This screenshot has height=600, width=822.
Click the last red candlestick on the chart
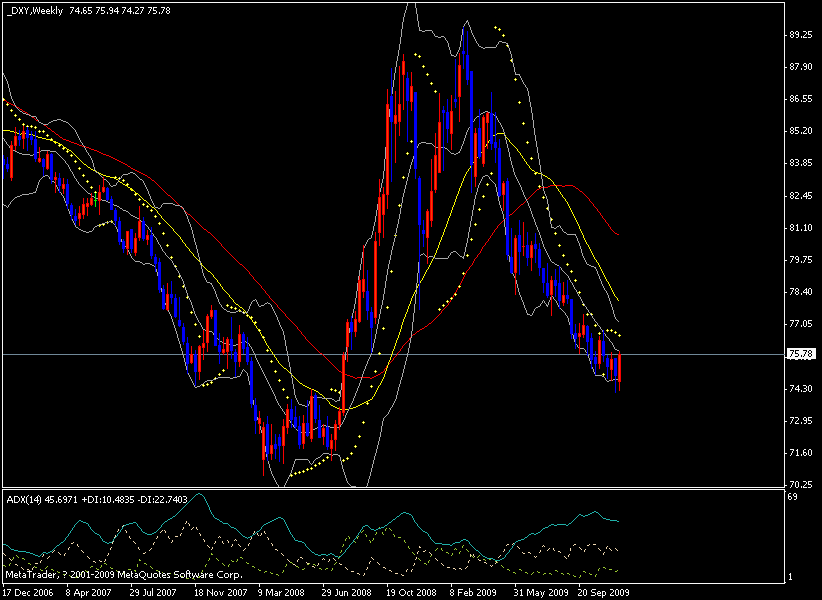pos(620,367)
